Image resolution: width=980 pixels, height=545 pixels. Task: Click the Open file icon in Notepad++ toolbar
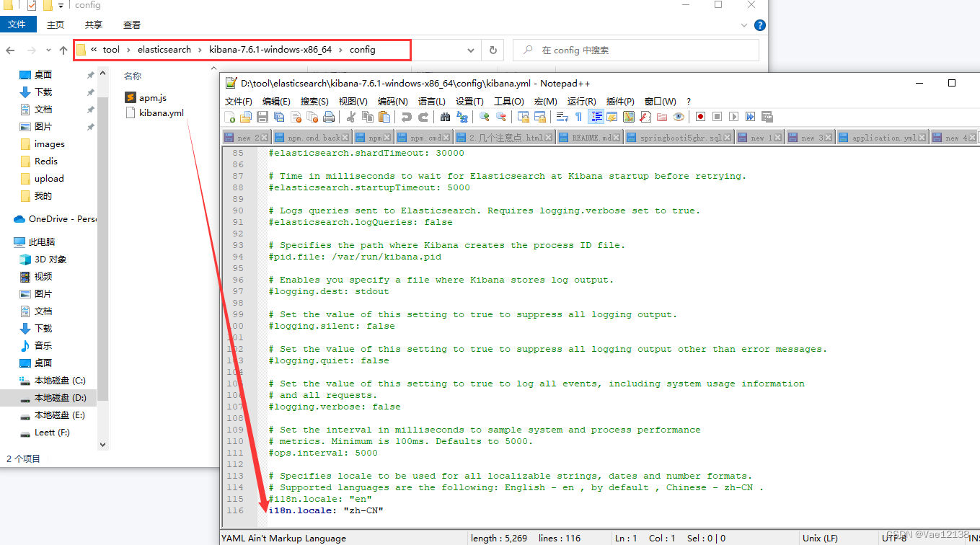point(246,117)
